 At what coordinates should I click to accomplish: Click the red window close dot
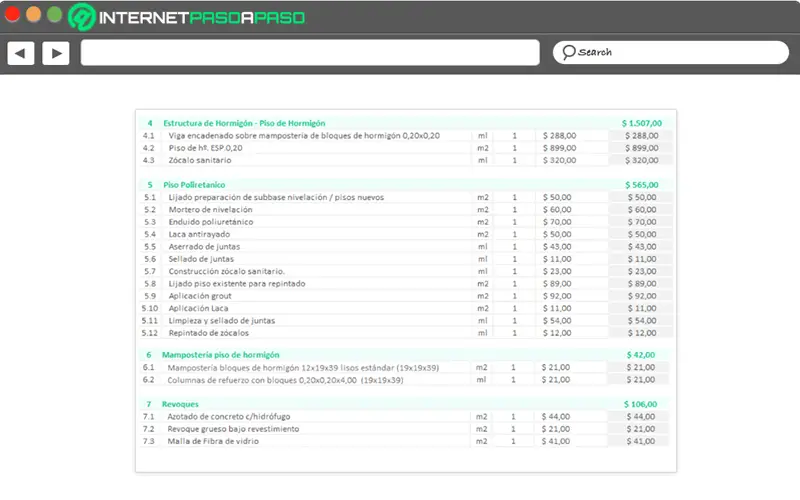point(12,14)
